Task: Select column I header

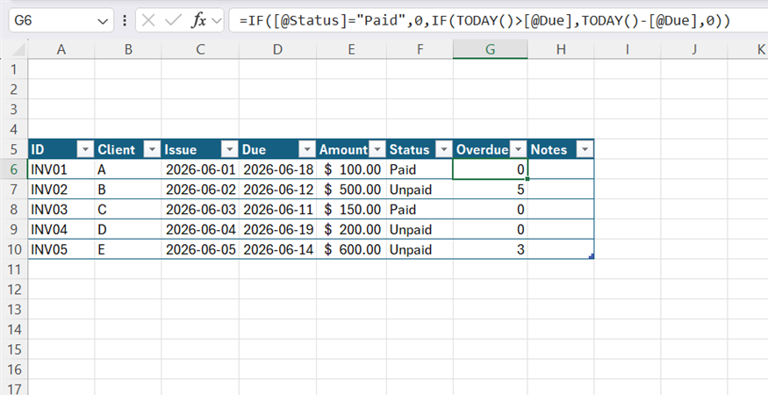Action: (x=627, y=49)
